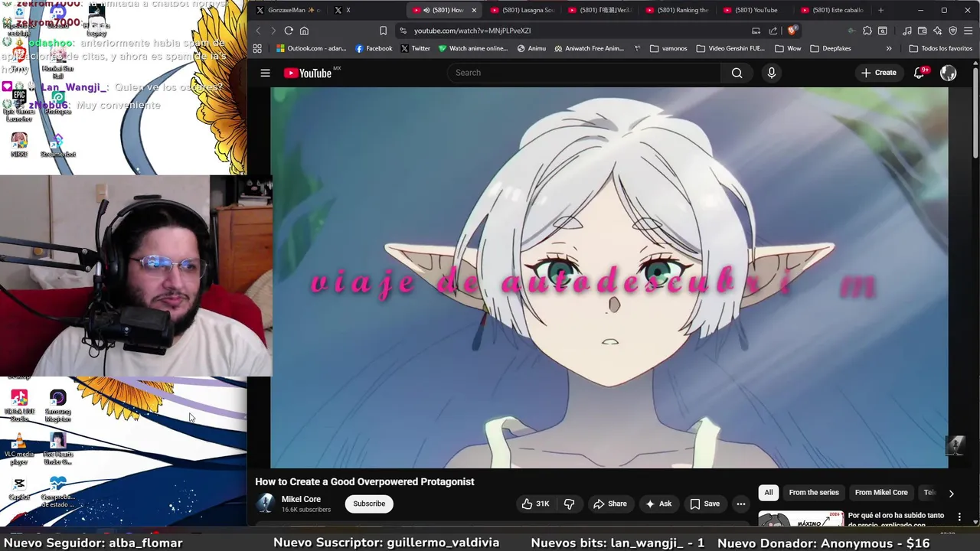The width and height of the screenshot is (980, 551).
Task: Grab the YouTube page vertical scrollbar
Action: click(975, 115)
